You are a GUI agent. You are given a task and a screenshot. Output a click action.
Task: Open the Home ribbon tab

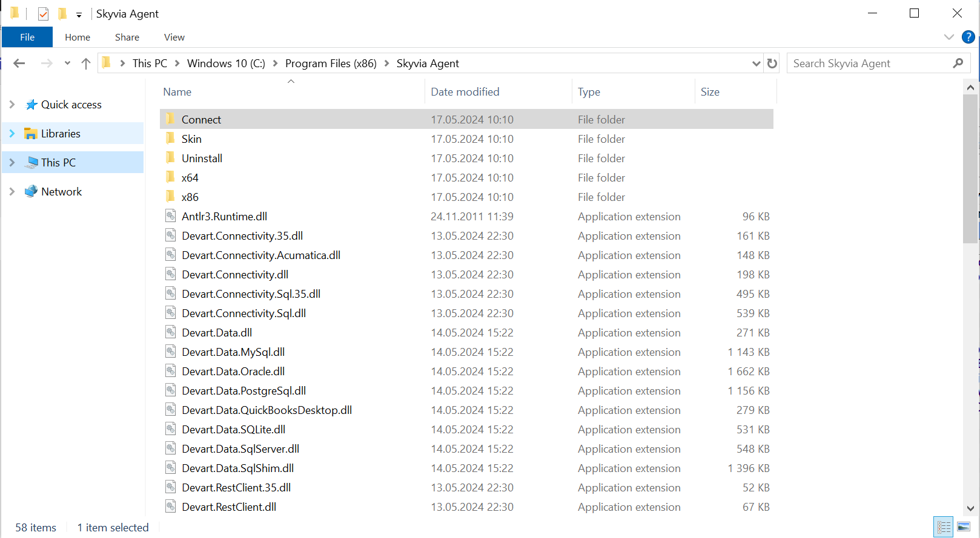78,37
